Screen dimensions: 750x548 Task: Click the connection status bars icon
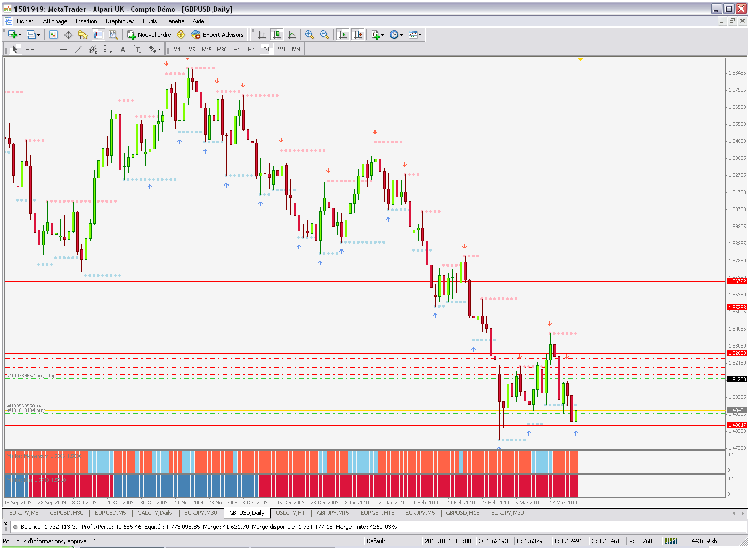point(670,541)
